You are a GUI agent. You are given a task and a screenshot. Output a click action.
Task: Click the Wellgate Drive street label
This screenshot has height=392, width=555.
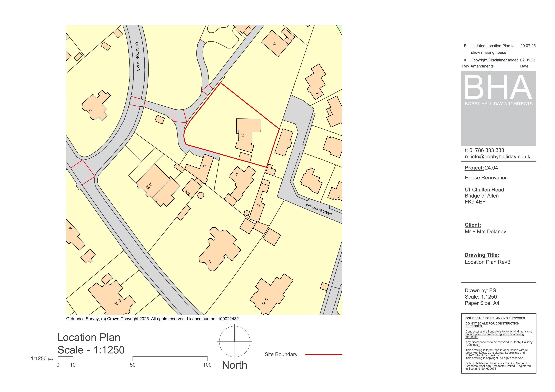(x=319, y=210)
